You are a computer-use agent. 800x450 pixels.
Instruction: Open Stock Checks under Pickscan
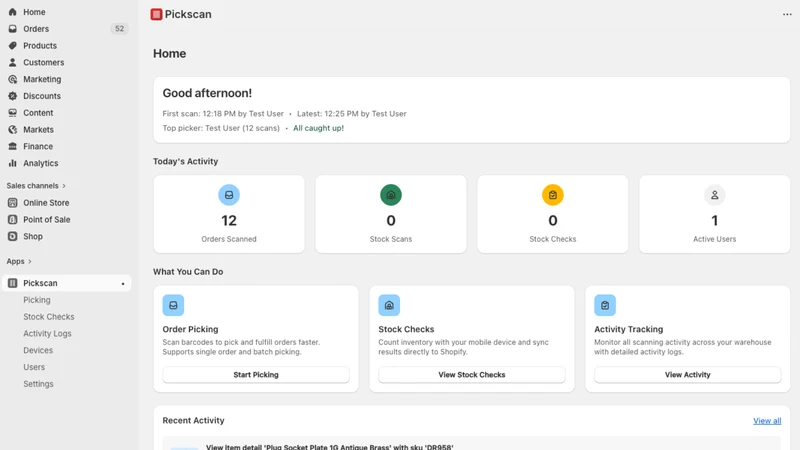tap(48, 317)
